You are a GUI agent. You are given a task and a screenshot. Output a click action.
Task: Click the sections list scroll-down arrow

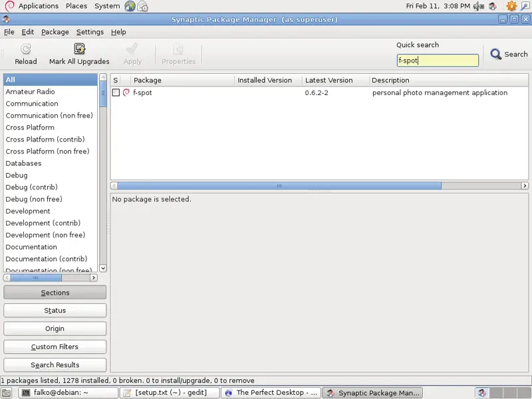(x=103, y=268)
